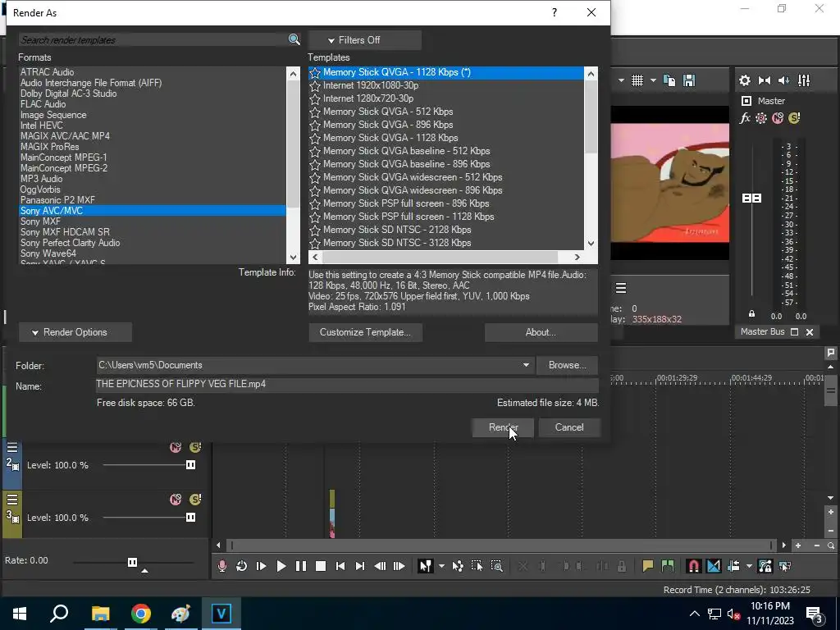Image resolution: width=840 pixels, height=630 pixels.
Task: Go to start of project
Action: pos(340,566)
